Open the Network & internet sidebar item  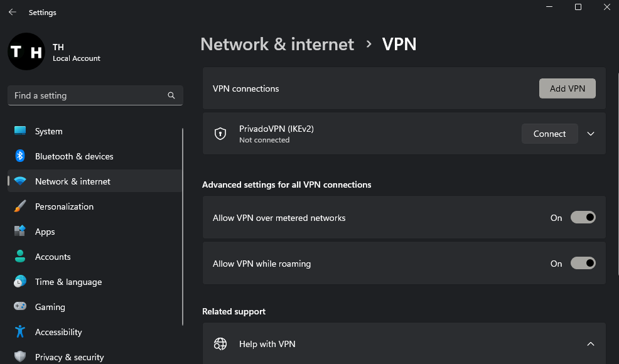pyautogui.click(x=73, y=181)
